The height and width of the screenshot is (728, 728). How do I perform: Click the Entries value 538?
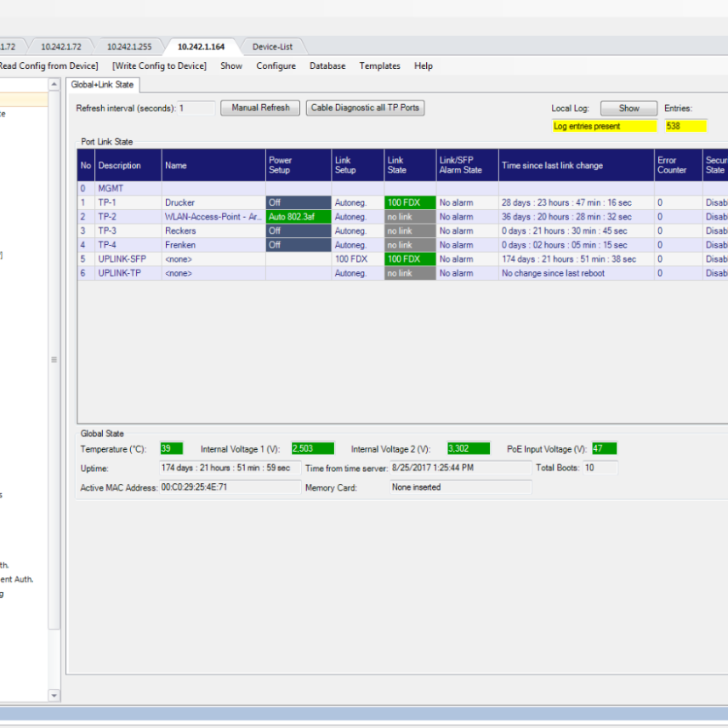(685, 126)
